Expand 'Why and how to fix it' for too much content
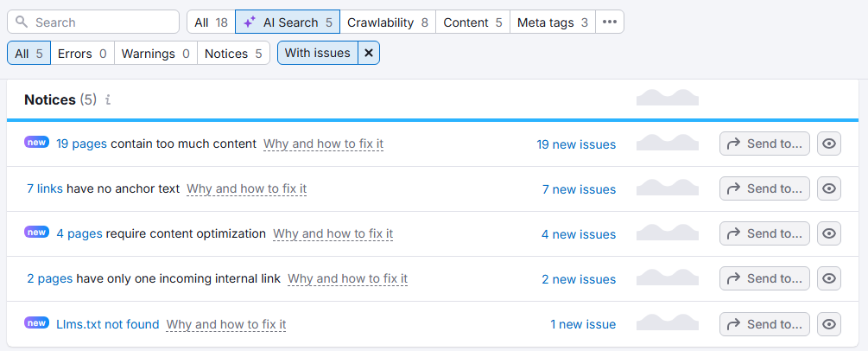 coord(323,144)
